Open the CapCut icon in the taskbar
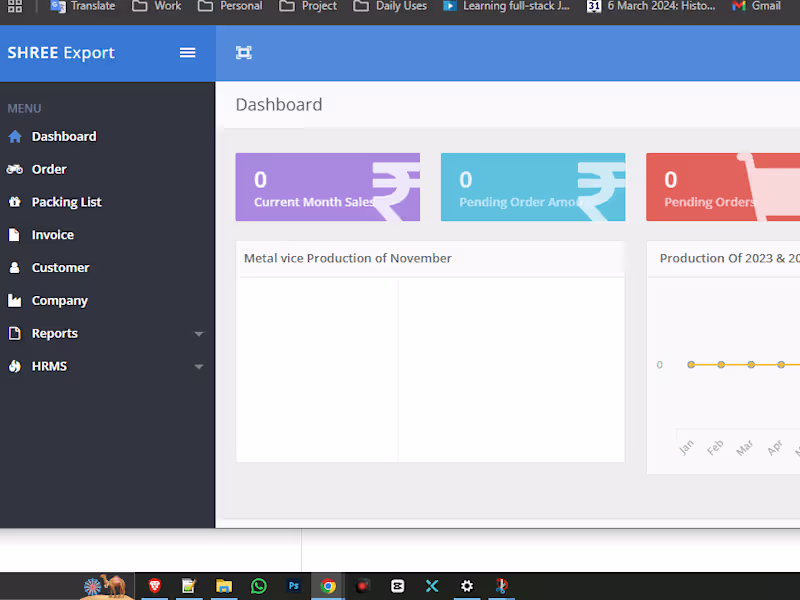 tap(397, 586)
